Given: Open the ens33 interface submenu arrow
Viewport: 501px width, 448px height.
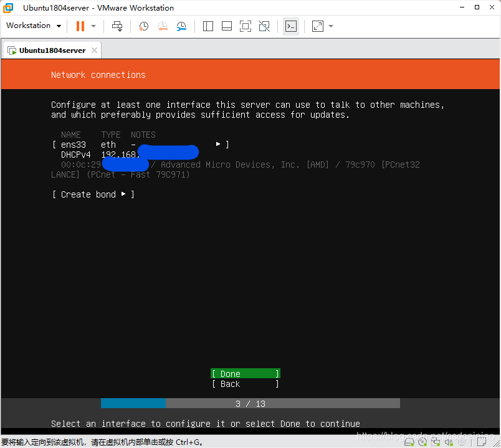Looking at the screenshot, I should tap(218, 145).
